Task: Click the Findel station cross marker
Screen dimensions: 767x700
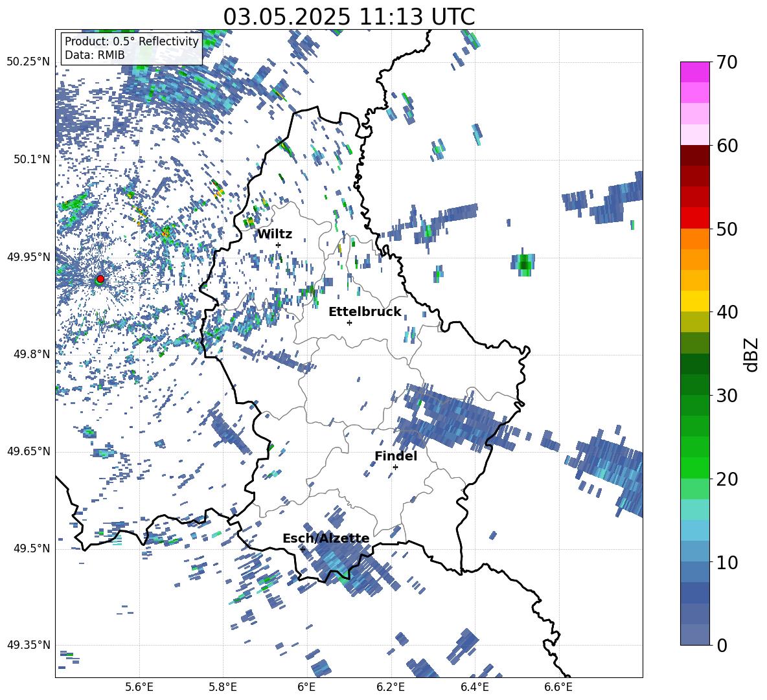Action: (x=395, y=467)
